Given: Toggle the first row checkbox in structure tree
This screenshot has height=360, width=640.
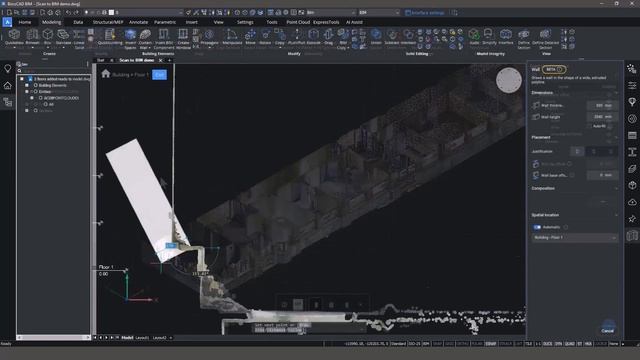Looking at the screenshot, I should [22, 79].
